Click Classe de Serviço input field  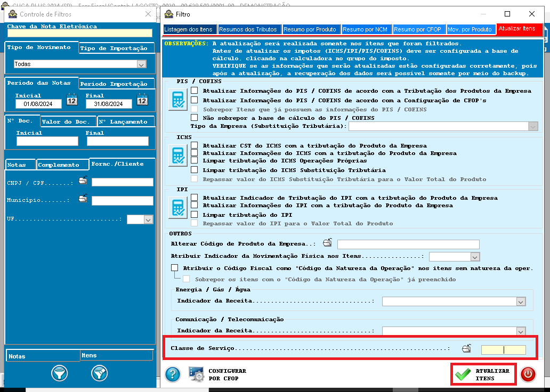tap(503, 349)
